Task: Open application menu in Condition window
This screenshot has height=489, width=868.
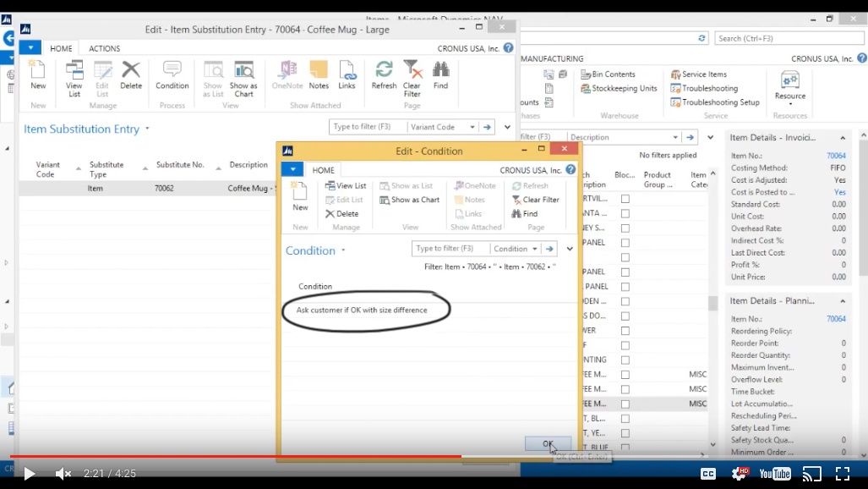Action: [292, 170]
